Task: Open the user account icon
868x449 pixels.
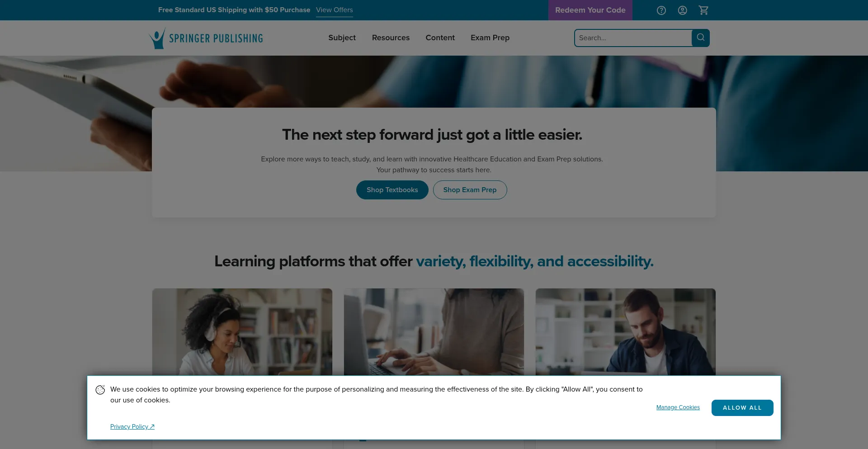Action: 683,10
